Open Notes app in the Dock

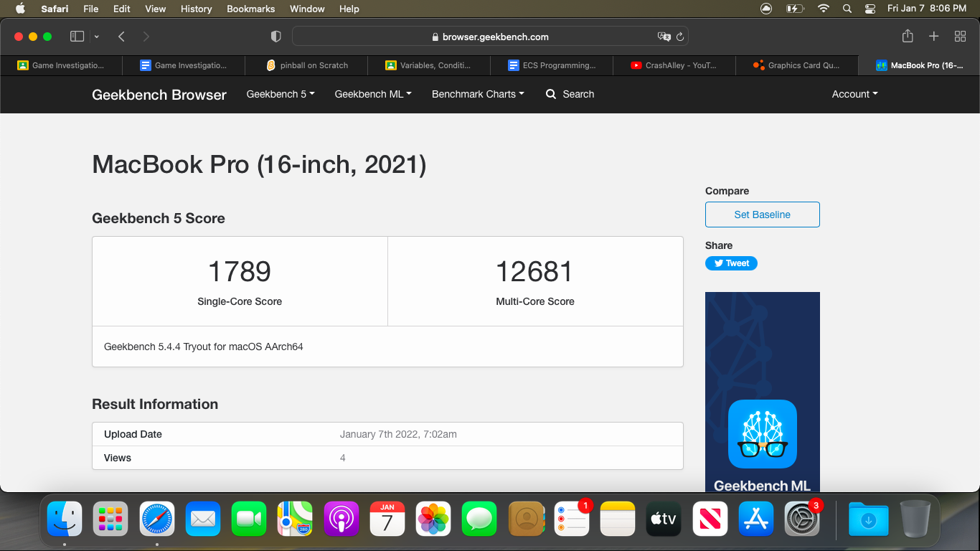(x=618, y=519)
